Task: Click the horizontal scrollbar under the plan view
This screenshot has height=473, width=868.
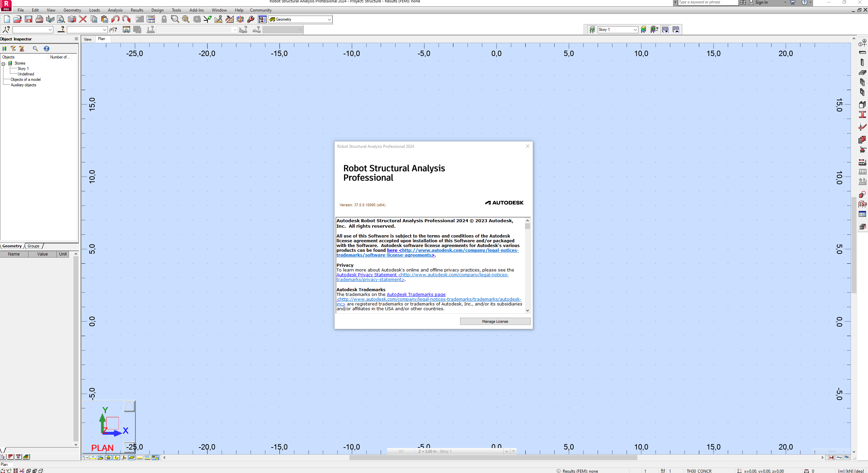Action: pyautogui.click(x=493, y=457)
